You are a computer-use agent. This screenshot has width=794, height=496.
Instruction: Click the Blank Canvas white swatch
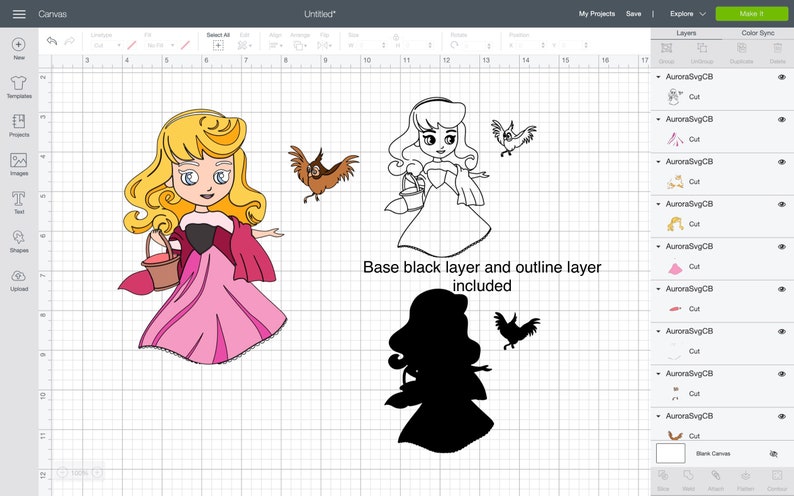coord(670,453)
